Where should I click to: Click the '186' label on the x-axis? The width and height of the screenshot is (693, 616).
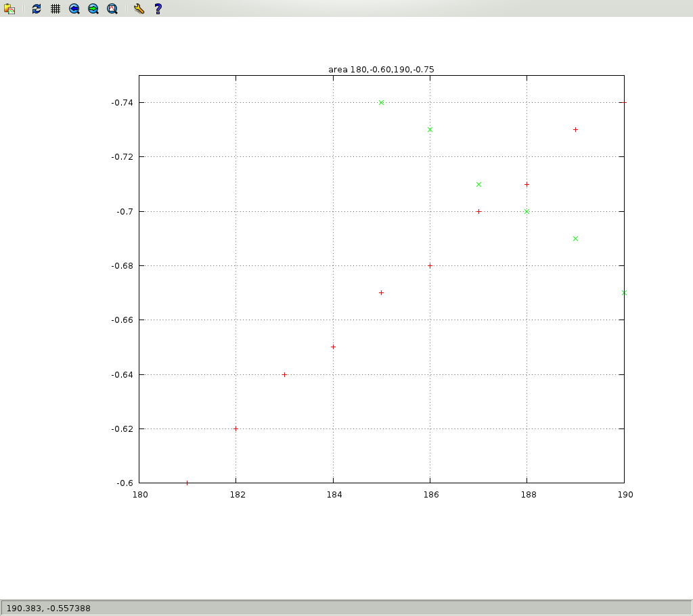[430, 495]
